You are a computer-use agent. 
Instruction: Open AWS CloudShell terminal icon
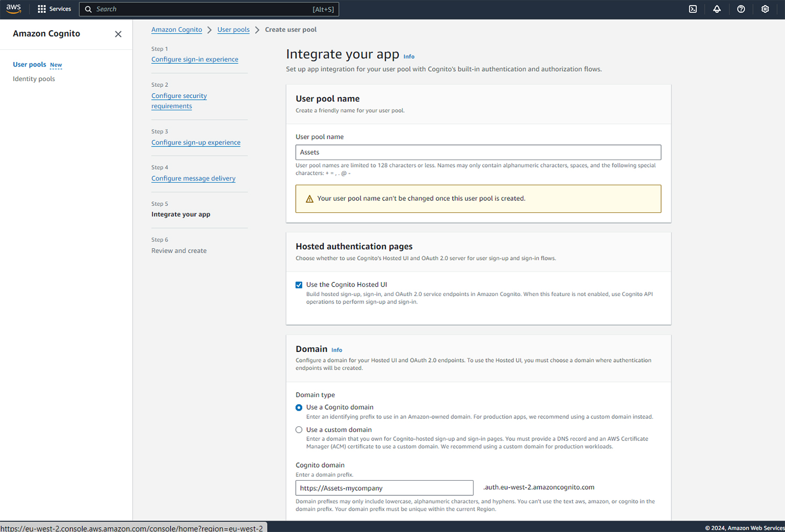693,9
